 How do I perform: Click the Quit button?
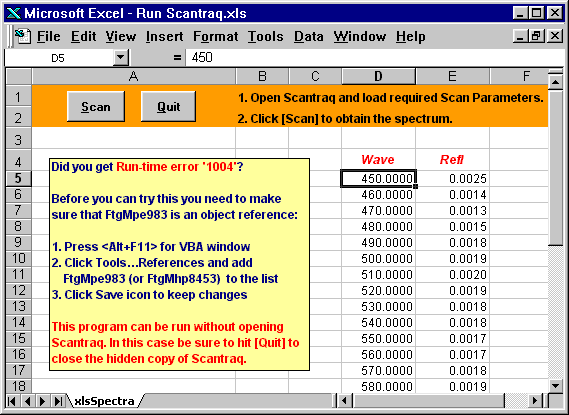[x=168, y=106]
